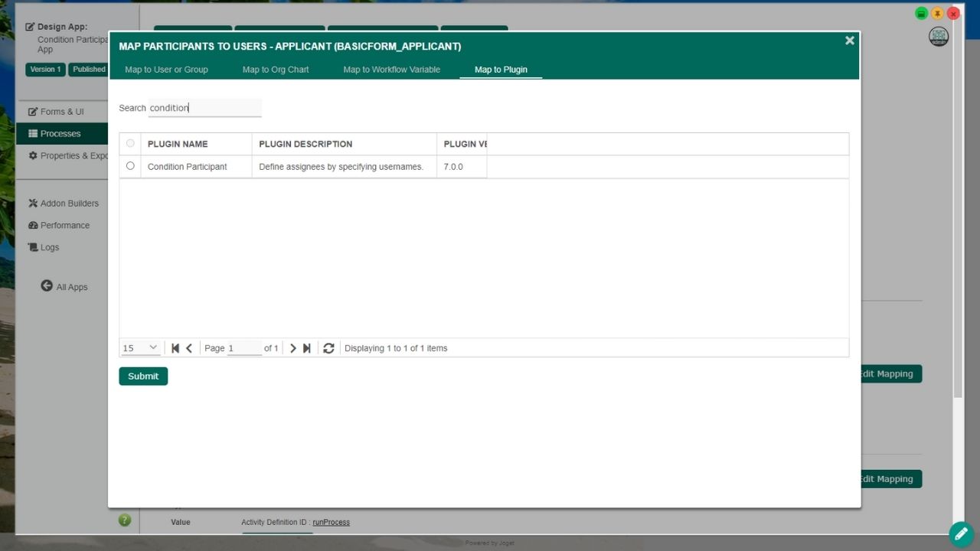Click the Search input field
This screenshot has width=980, height=551.
click(x=204, y=108)
